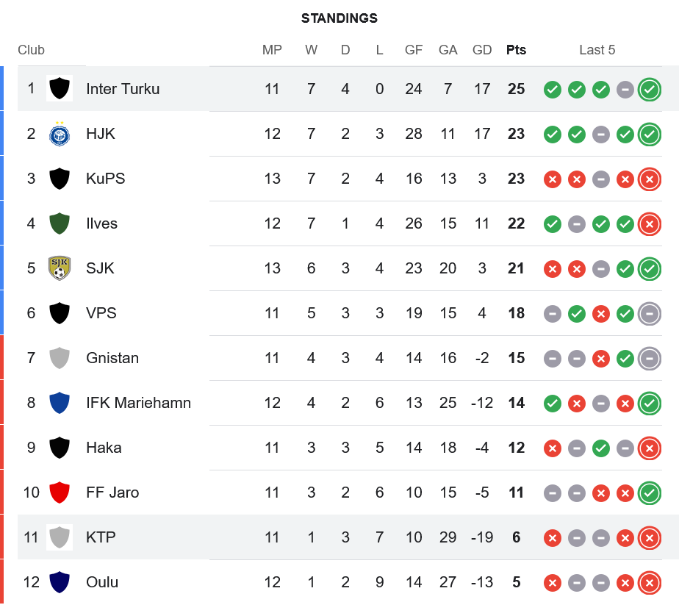679x616 pixels.
Task: Click Oulu's latest loss result icon
Action: point(649,583)
